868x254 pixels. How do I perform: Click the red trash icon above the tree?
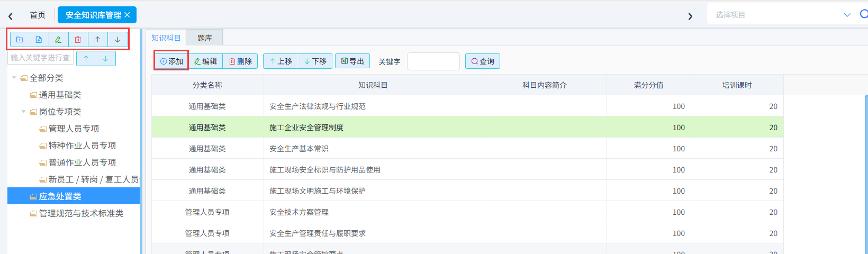[x=78, y=39]
